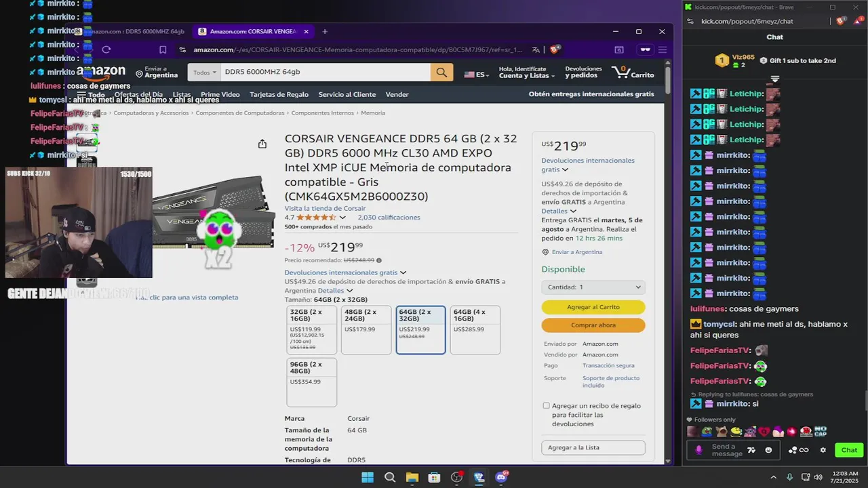Open File Explorer from the taskbar
Image resolution: width=868 pixels, height=488 pixels.
pos(412,477)
